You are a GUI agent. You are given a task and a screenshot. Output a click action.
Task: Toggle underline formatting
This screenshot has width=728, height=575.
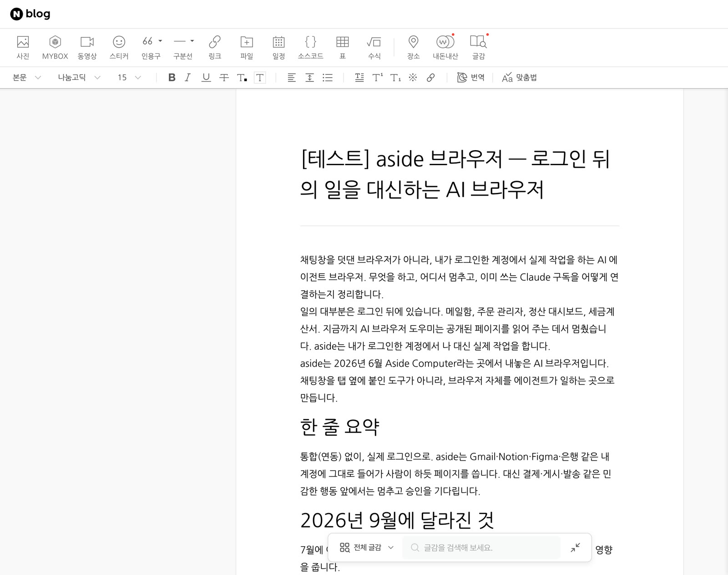click(206, 77)
